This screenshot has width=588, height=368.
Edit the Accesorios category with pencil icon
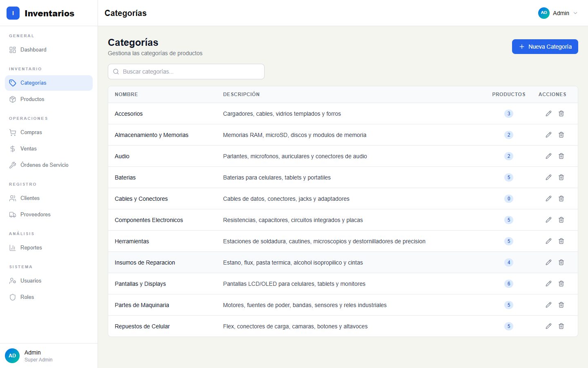point(548,114)
